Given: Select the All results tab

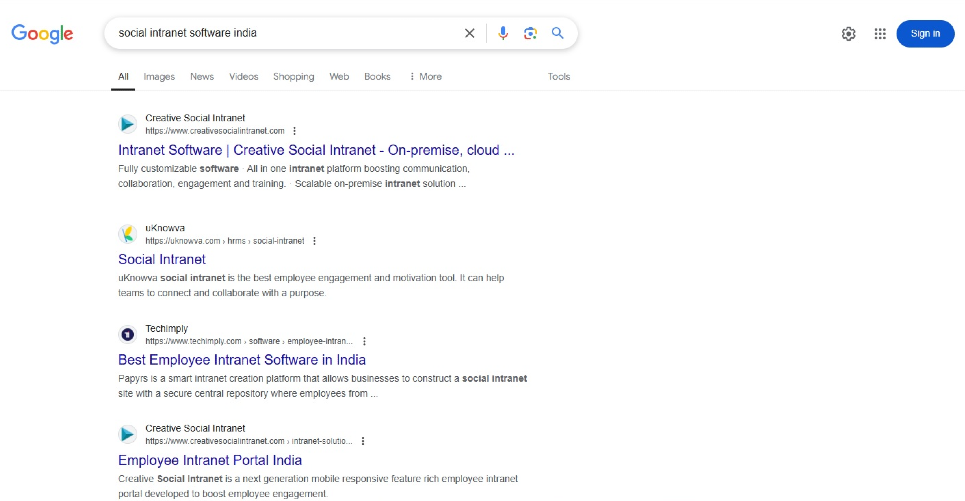Looking at the screenshot, I should (x=123, y=77).
